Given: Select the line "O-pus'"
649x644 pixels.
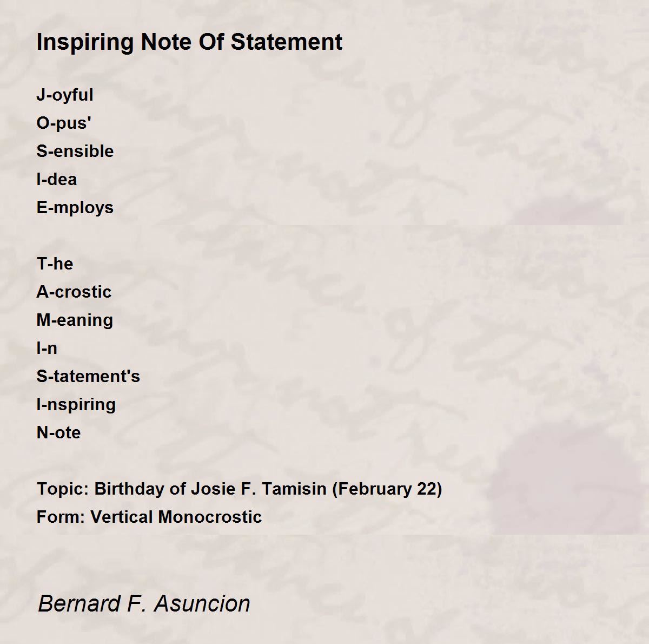Looking at the screenshot, I should 64,123.
